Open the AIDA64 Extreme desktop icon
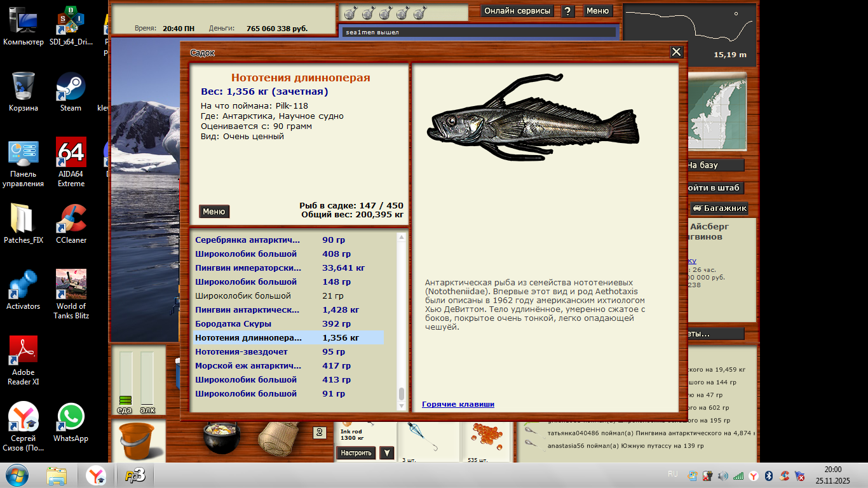 tap(71, 161)
